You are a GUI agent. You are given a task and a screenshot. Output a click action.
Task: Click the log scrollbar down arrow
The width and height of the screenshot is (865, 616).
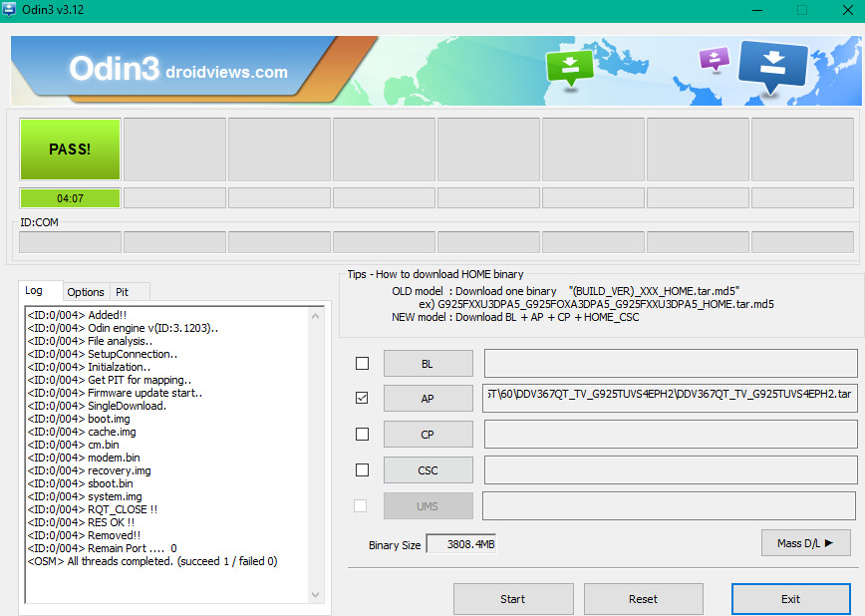316,594
